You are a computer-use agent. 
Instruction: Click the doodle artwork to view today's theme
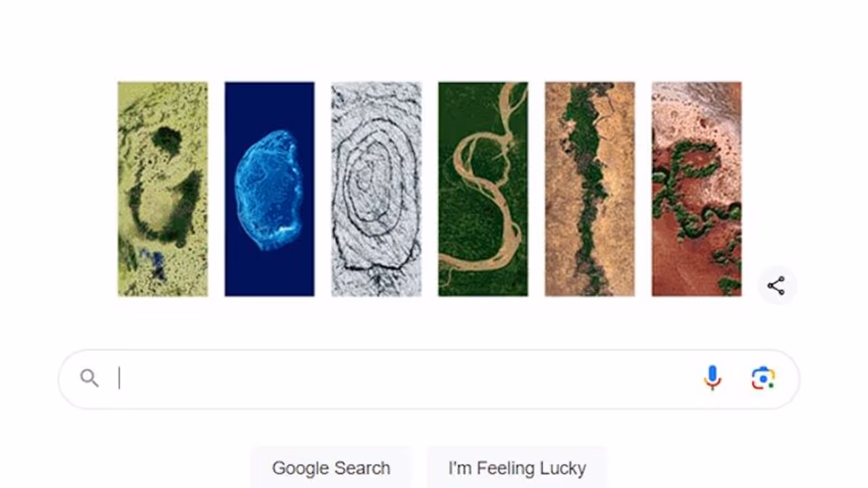tap(429, 189)
